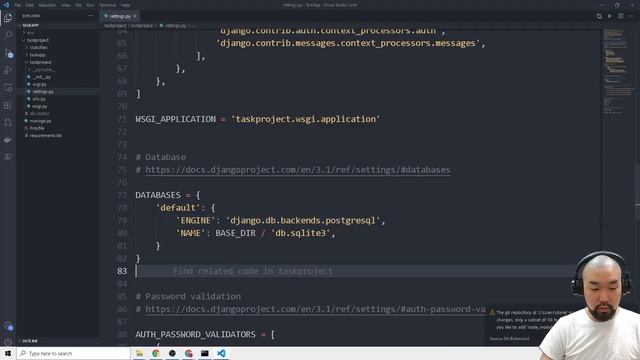Click the VS Code logo in title bar
This screenshot has height=360, width=640.
pyautogui.click(x=6, y=5)
